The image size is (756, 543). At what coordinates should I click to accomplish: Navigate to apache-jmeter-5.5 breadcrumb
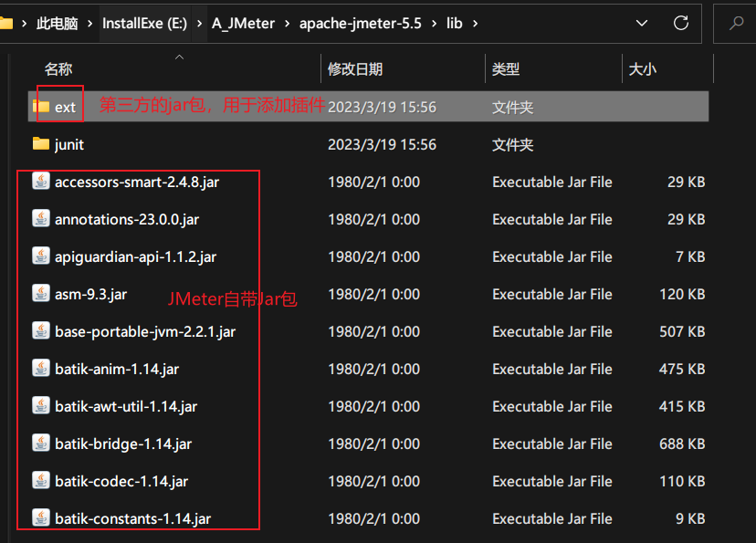pos(361,23)
